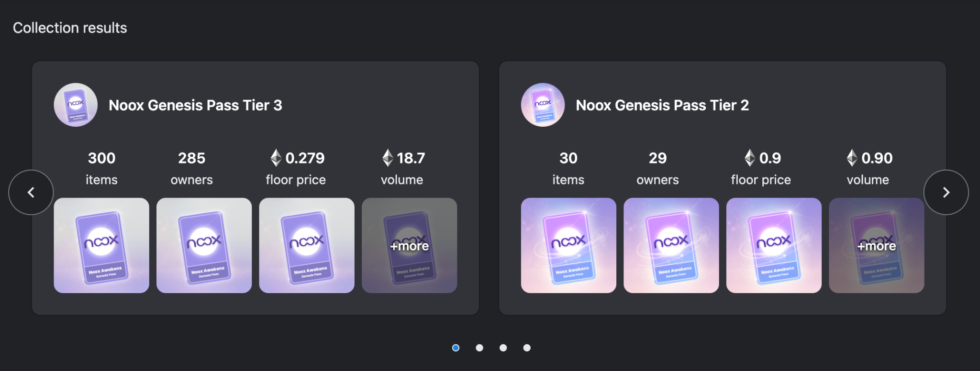Select the second carousel page dot
Viewport: 980px width, 371px height.
click(x=479, y=348)
